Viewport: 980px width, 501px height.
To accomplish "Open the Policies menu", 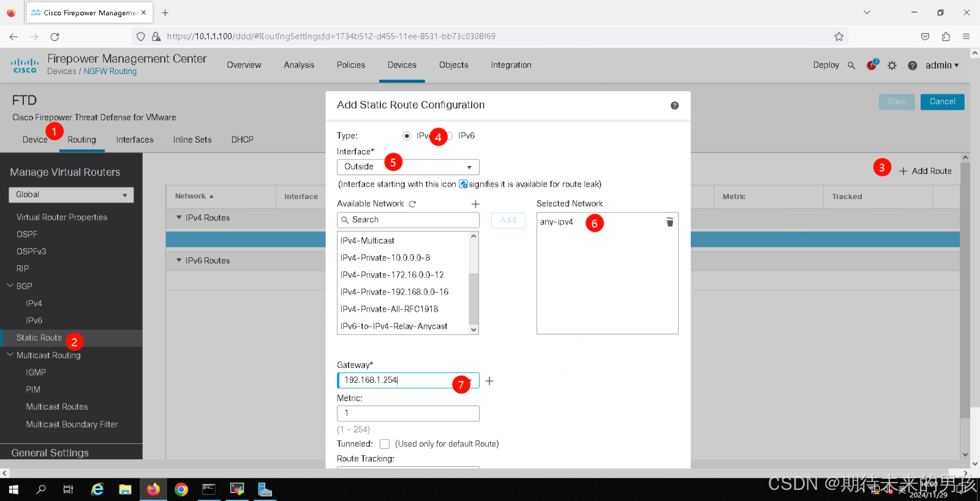I will [x=351, y=65].
